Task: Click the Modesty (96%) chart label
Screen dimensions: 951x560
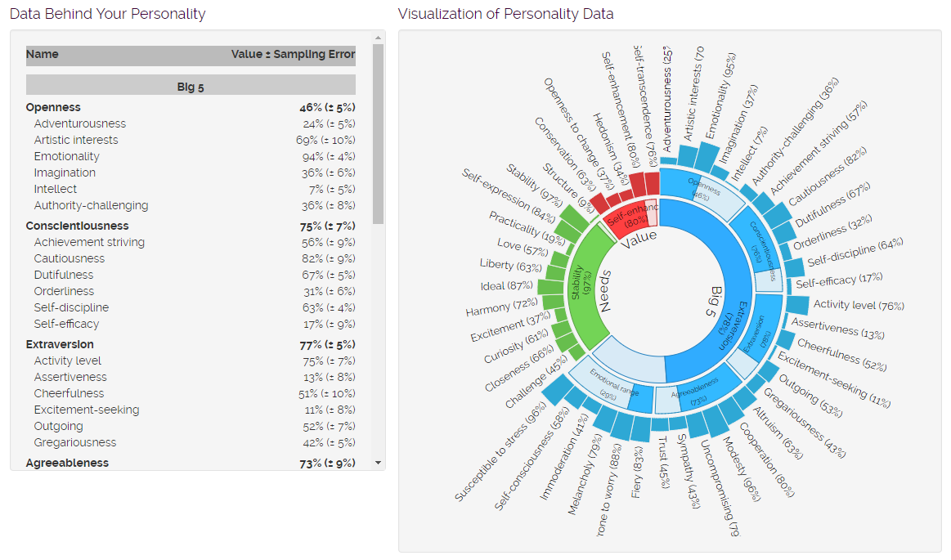Action: tap(741, 469)
